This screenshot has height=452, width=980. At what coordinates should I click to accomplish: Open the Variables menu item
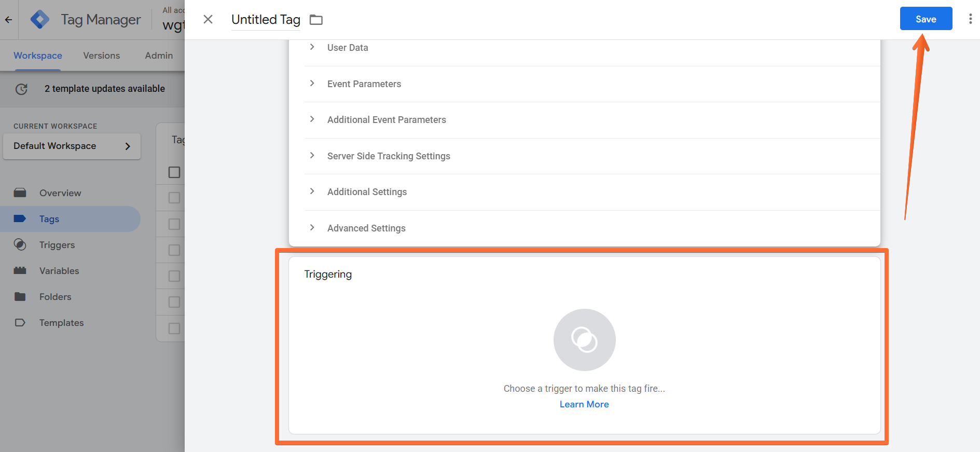[x=59, y=271]
